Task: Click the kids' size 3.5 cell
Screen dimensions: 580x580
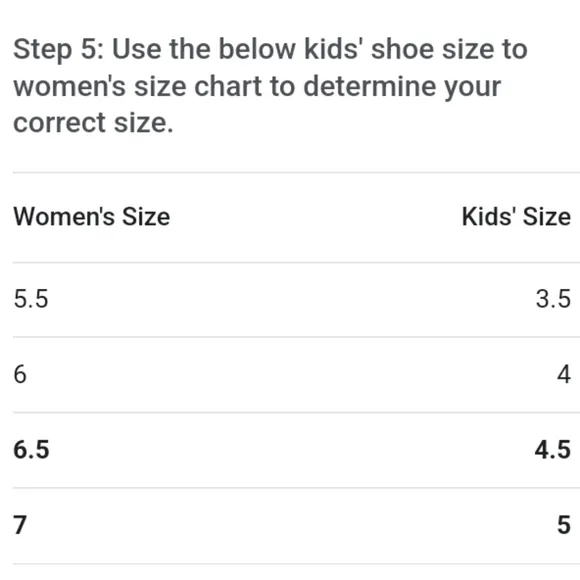Action: [553, 299]
